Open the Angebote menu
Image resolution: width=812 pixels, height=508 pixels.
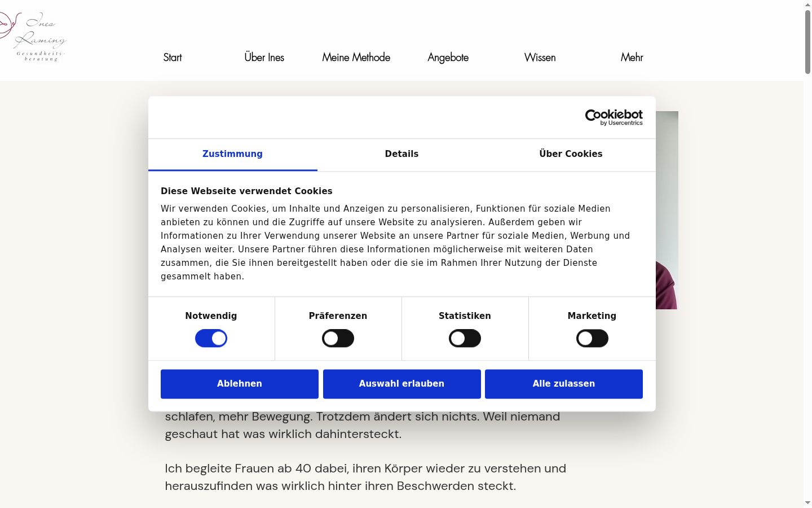coord(448,58)
